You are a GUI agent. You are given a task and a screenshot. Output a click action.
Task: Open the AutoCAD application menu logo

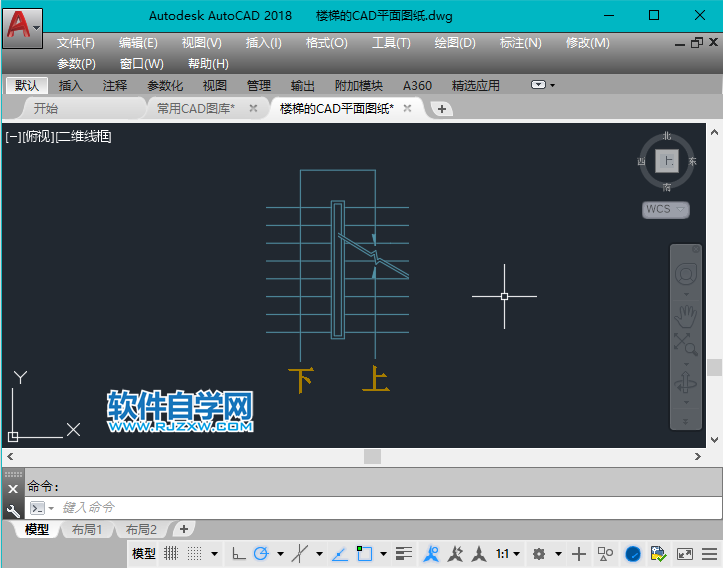click(22, 28)
